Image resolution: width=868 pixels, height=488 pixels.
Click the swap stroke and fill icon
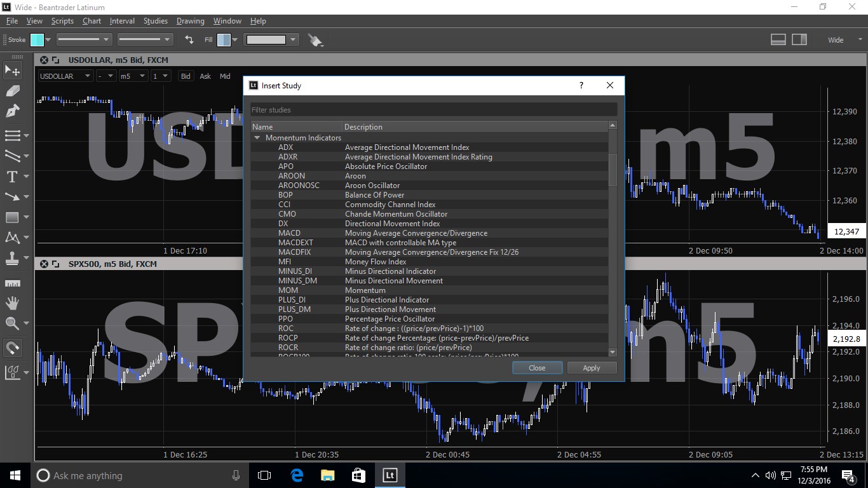point(189,39)
